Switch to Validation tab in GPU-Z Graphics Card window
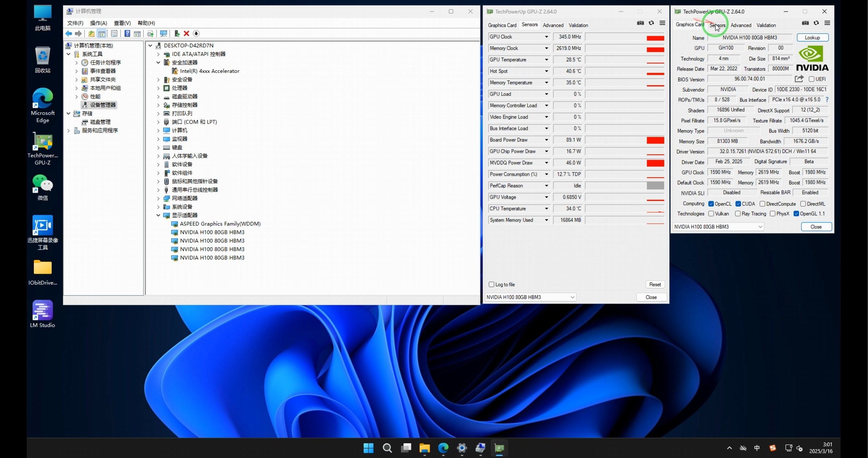The height and width of the screenshot is (458, 868). tap(766, 25)
